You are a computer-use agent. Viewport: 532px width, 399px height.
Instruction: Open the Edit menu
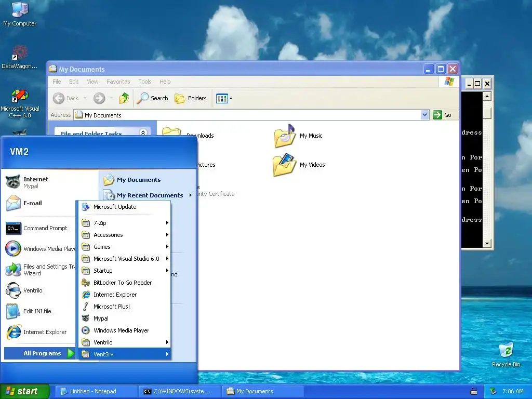coord(74,82)
